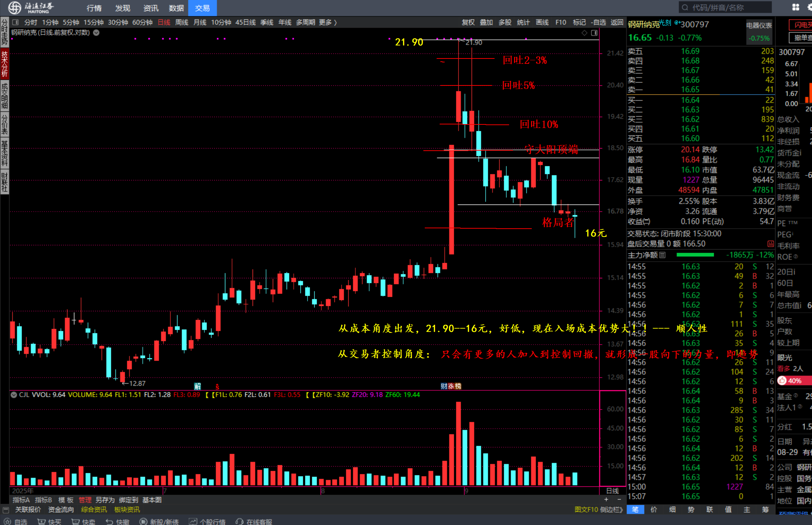
Task: Open the 发现 menu
Action: [123, 8]
